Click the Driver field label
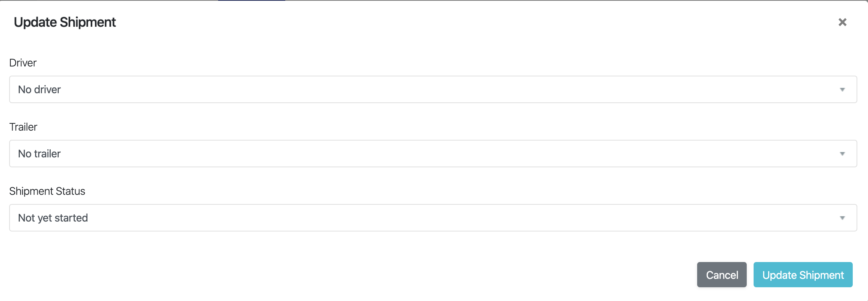This screenshot has width=868, height=301. [23, 63]
